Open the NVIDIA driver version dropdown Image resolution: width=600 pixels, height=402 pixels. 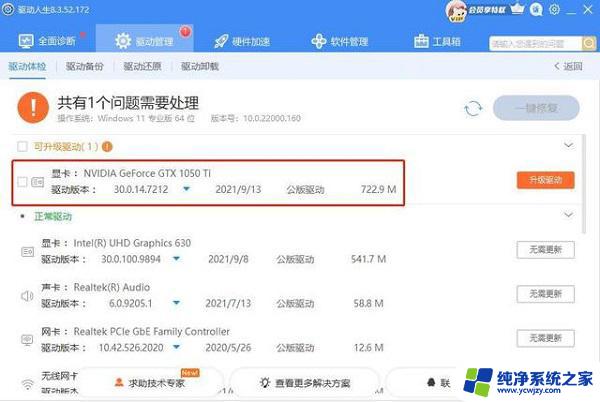[186, 189]
